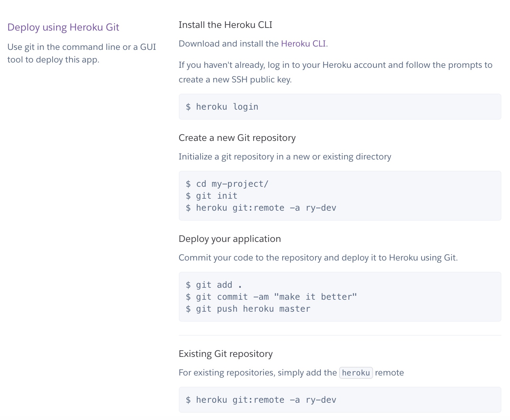Open the Heroku CLI download link
The image size is (510, 420).
coord(303,44)
